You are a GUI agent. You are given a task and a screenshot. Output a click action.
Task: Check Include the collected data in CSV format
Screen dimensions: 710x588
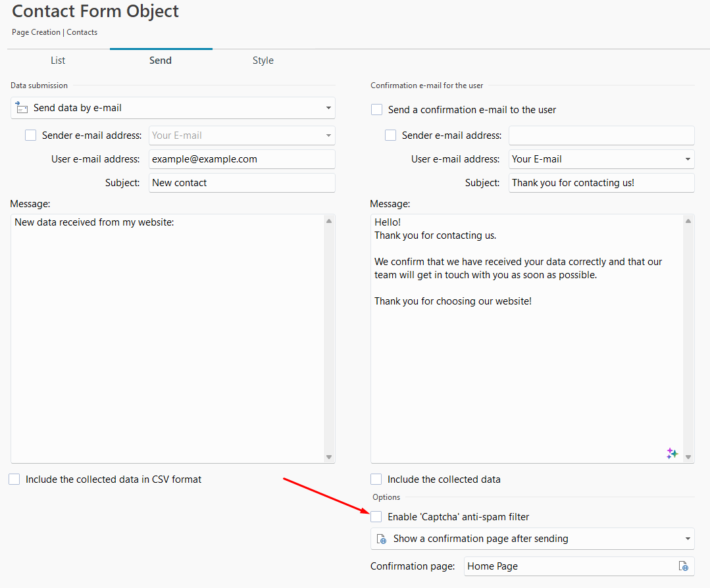point(14,479)
